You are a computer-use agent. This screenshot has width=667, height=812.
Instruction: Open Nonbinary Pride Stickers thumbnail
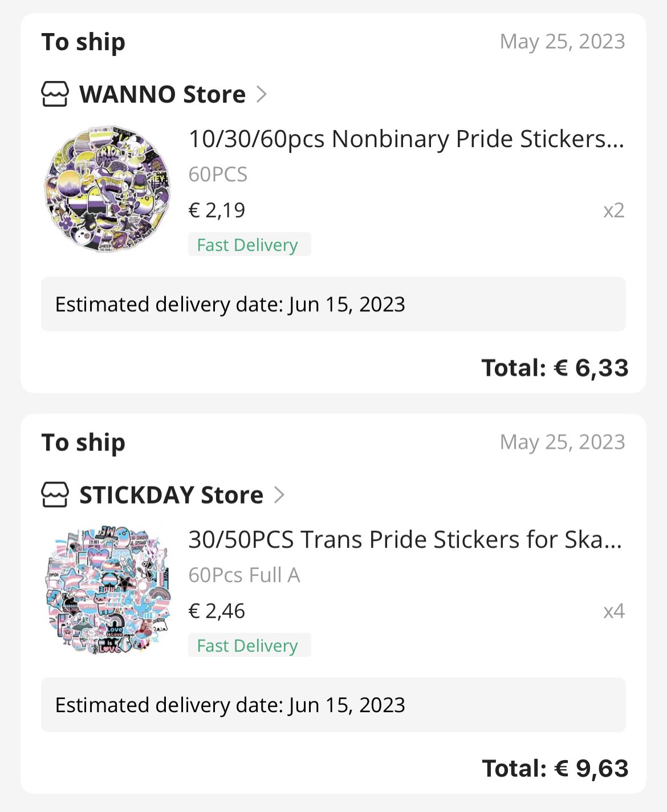tap(107, 189)
